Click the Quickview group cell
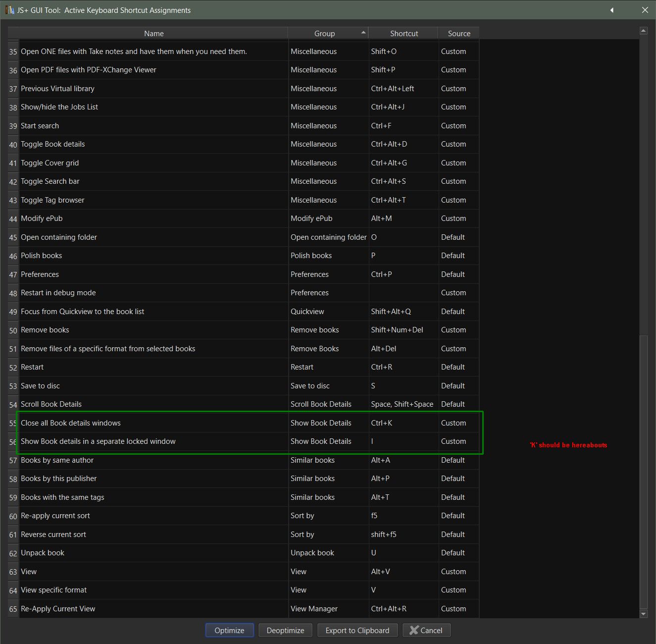Viewport: 656px width, 644px height. [328, 312]
